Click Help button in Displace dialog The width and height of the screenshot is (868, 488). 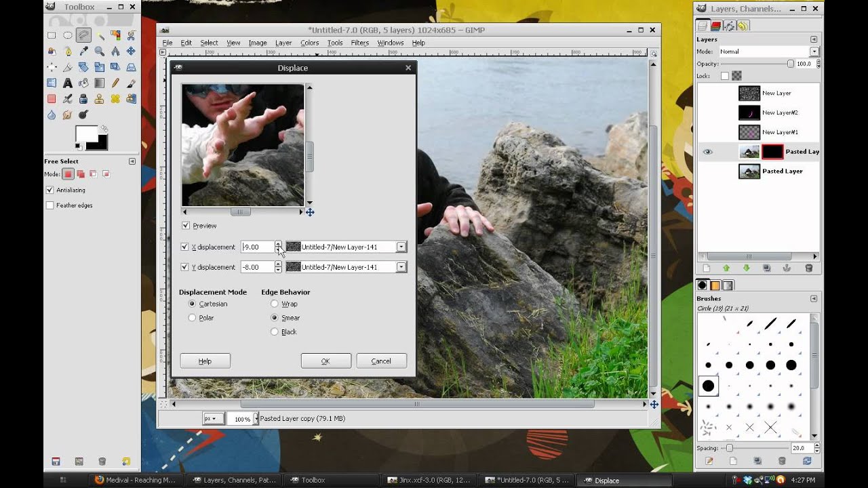click(x=205, y=361)
